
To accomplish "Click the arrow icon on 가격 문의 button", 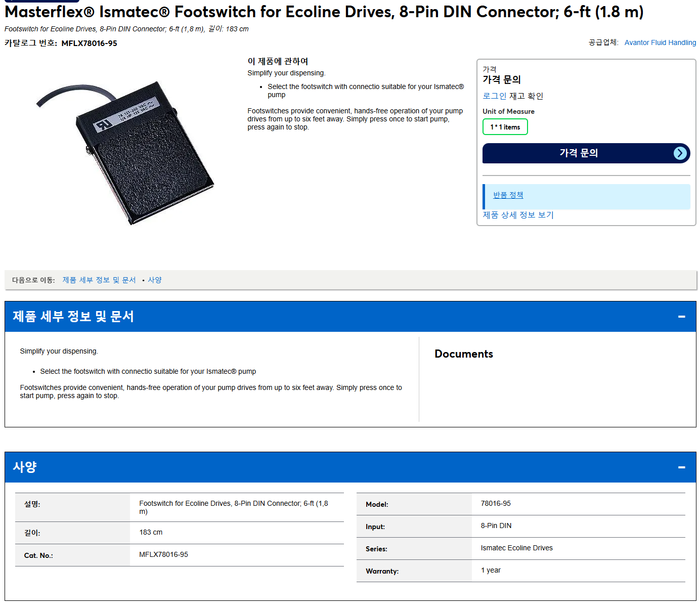I will pyautogui.click(x=680, y=153).
